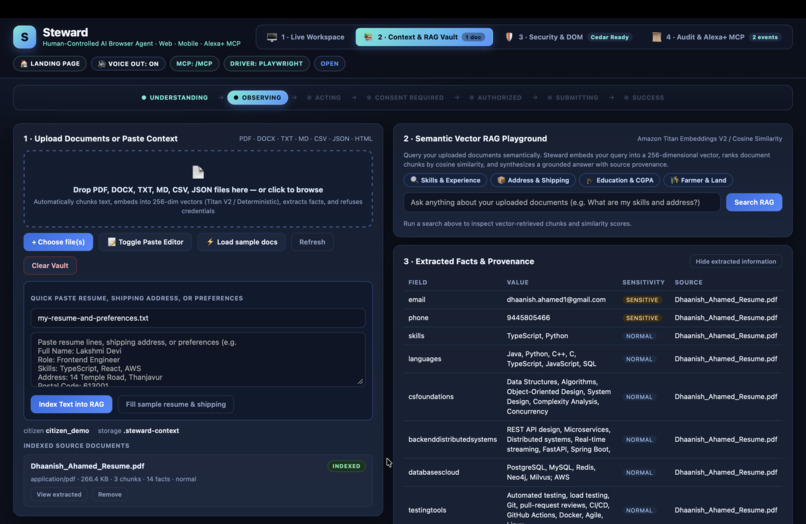Open the 4 · Audit & Alexa+ MCP tab
Viewport: 806px width, 524px height.
click(x=716, y=37)
